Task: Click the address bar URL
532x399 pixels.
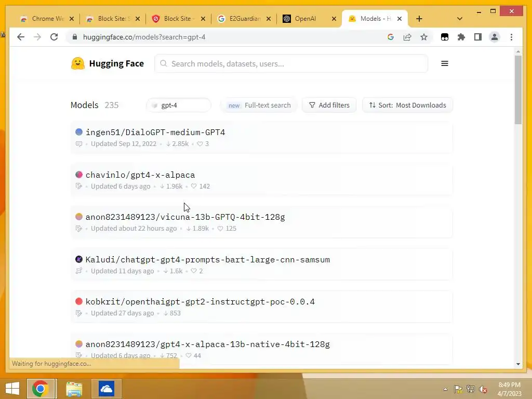Action: pyautogui.click(x=144, y=37)
